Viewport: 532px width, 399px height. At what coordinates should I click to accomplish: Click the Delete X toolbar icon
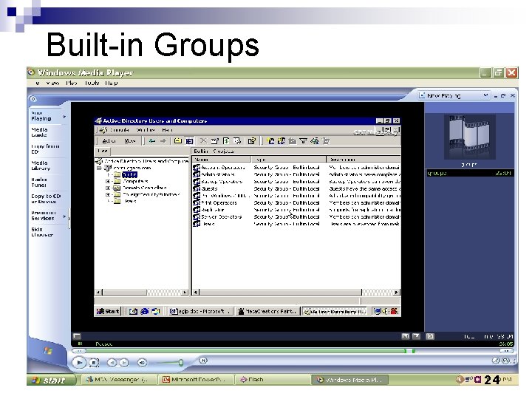pyautogui.click(x=203, y=141)
